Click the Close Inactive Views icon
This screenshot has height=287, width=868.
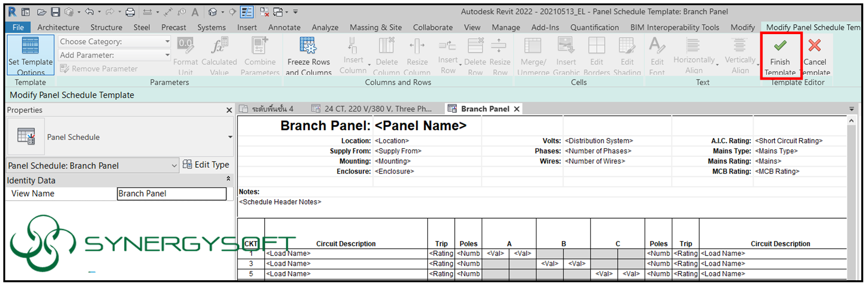pyautogui.click(x=264, y=12)
